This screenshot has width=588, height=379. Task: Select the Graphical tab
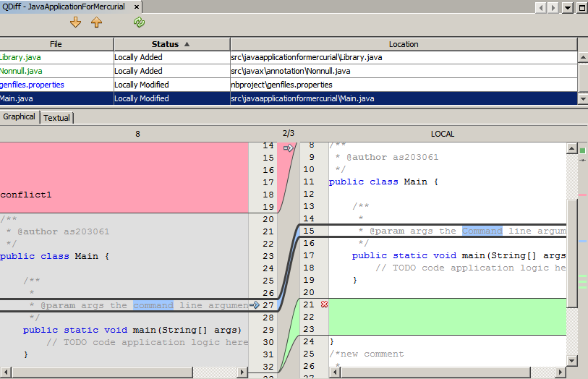pyautogui.click(x=19, y=116)
